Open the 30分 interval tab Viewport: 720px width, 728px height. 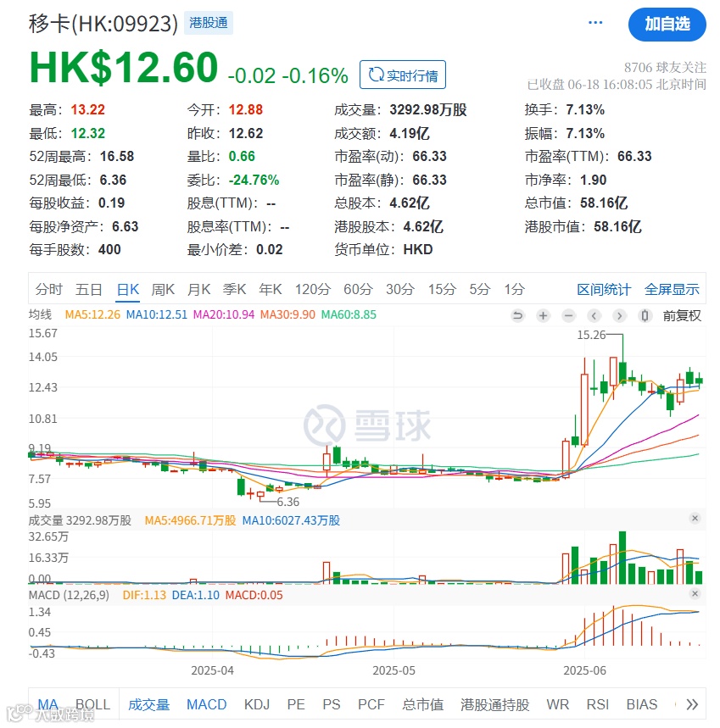[400, 289]
